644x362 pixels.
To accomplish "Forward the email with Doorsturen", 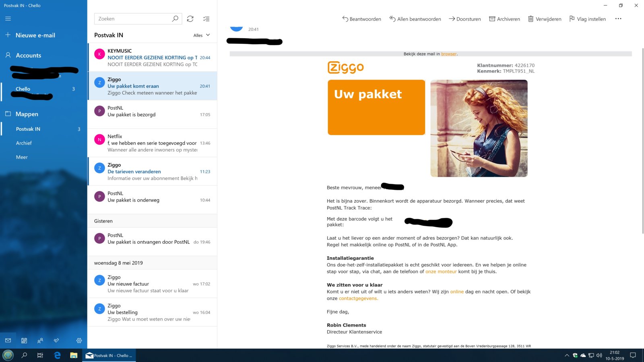I will pyautogui.click(x=465, y=19).
